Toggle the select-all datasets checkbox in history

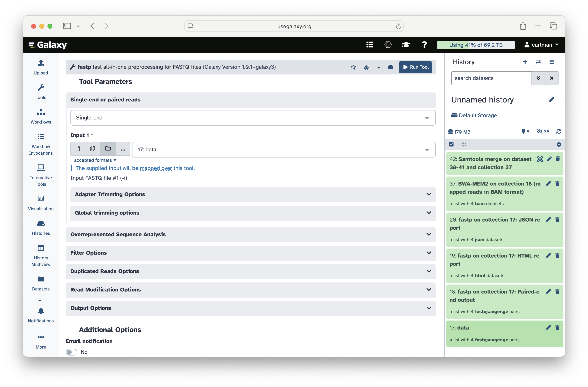451,144
